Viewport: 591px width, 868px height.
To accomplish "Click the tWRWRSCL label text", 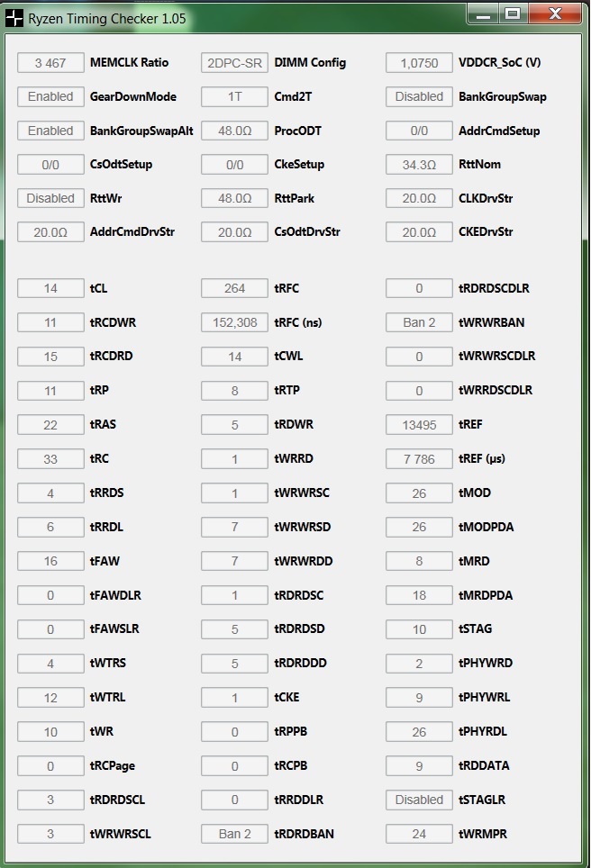I will [x=120, y=834].
